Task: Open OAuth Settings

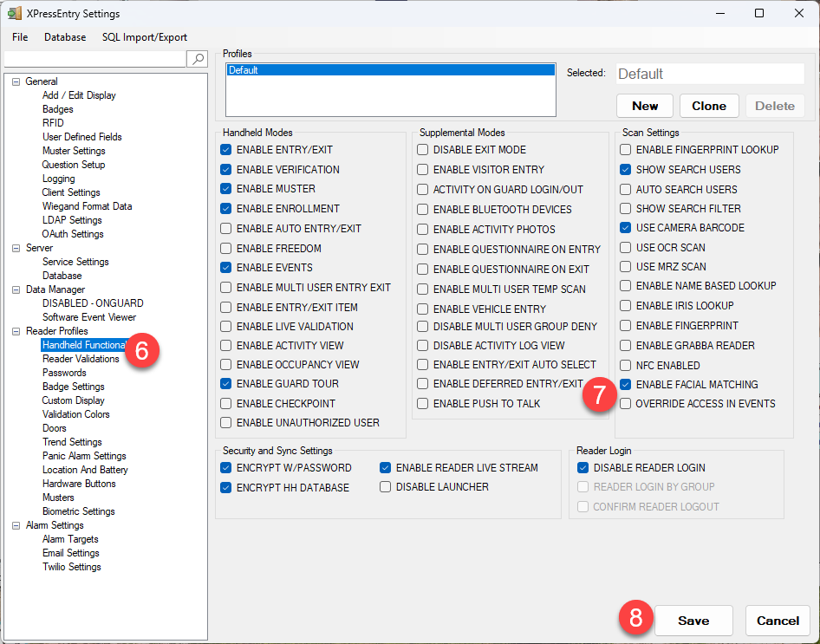Action: (73, 234)
